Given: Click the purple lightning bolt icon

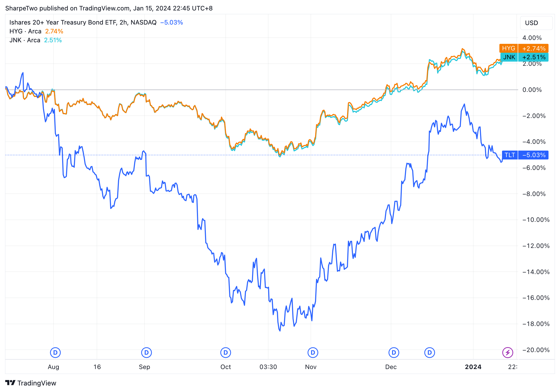Looking at the screenshot, I should [x=507, y=353].
